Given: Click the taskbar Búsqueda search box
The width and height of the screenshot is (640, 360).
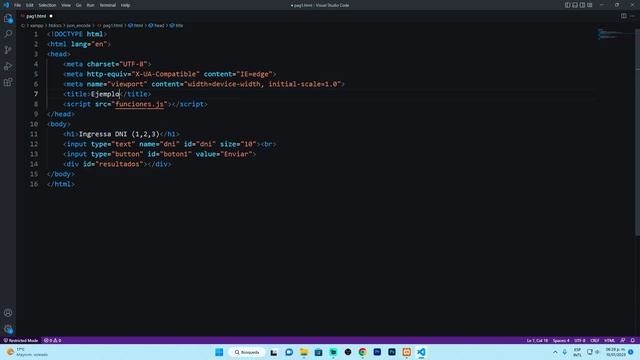Looking at the screenshot, I should (247, 352).
